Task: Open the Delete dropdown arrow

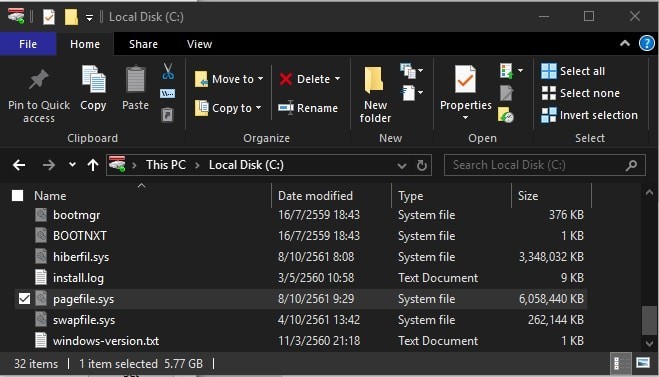Action: 337,79
